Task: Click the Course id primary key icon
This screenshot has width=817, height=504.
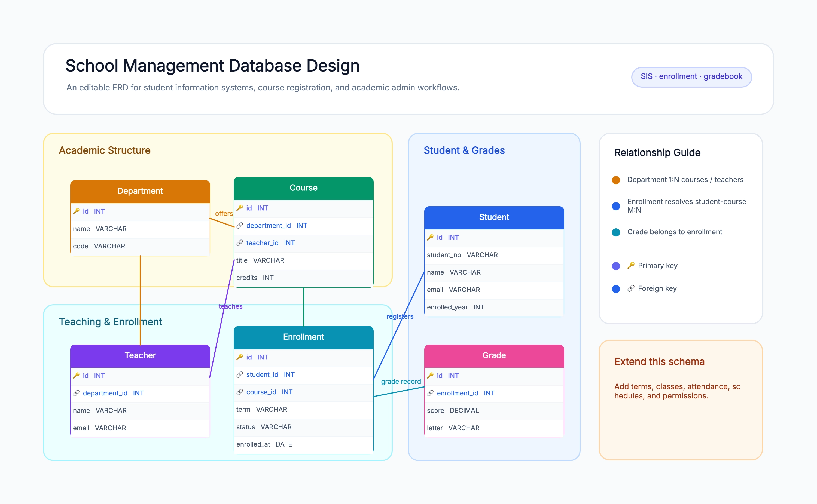Action: 240,208
